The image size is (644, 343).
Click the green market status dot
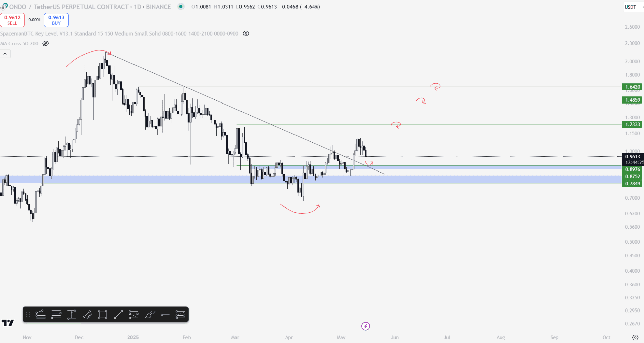(x=181, y=6)
